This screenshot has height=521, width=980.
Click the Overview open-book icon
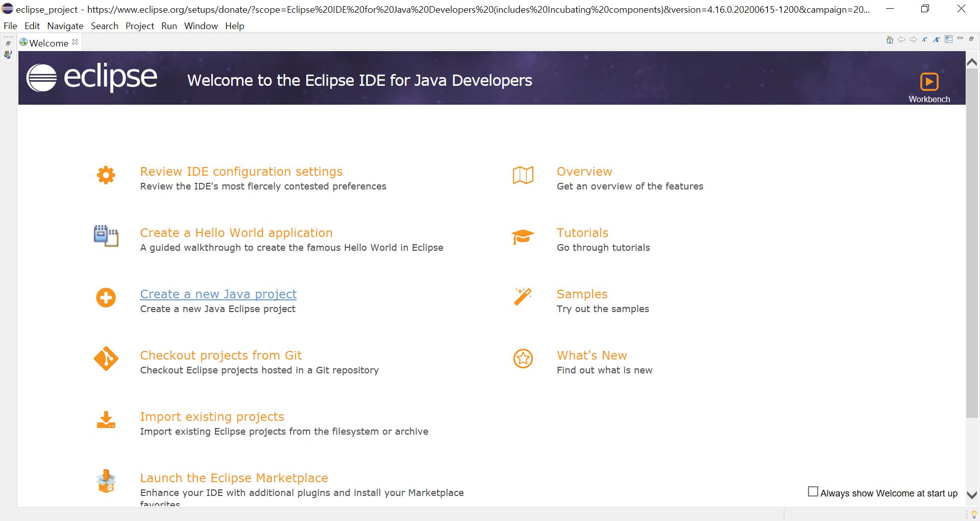click(523, 175)
